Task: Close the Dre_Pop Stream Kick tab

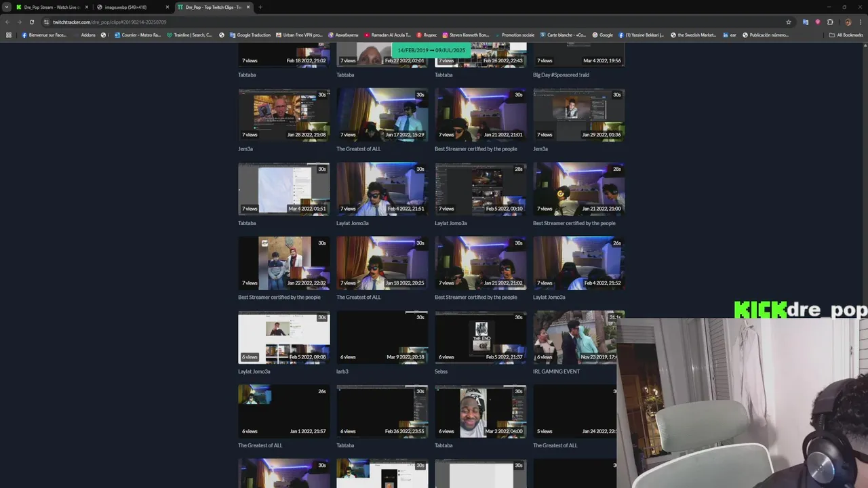Action: tap(86, 7)
